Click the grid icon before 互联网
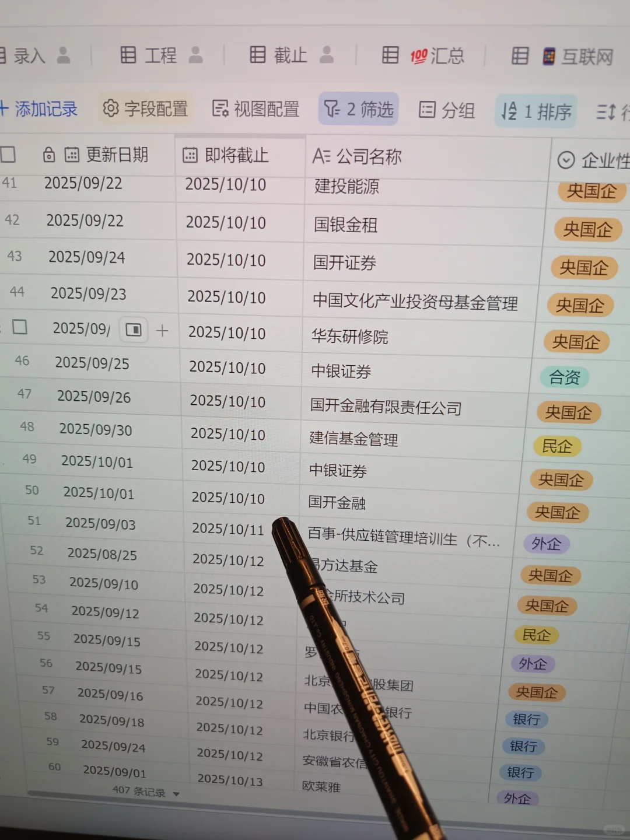The height and width of the screenshot is (840, 630). point(520,56)
